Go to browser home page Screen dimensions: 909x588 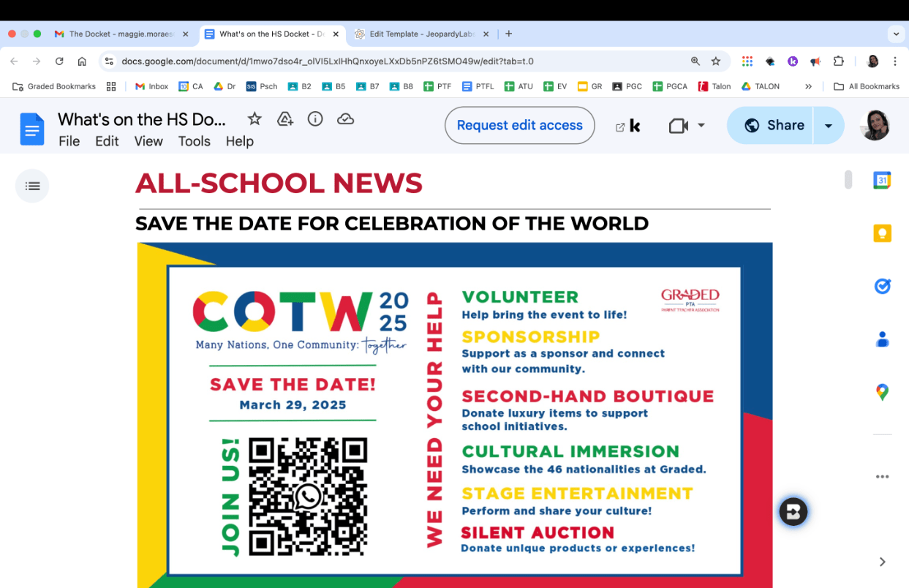tap(82, 61)
